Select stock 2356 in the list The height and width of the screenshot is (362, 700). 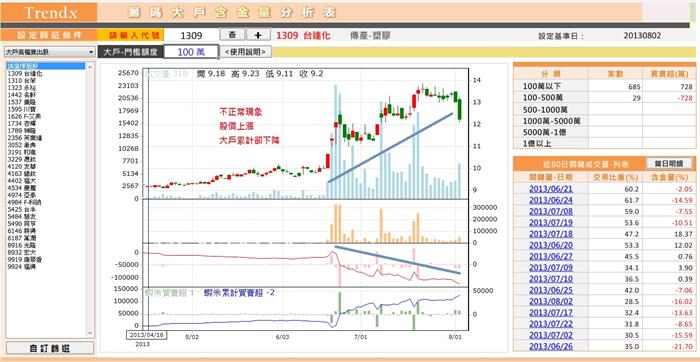25,138
